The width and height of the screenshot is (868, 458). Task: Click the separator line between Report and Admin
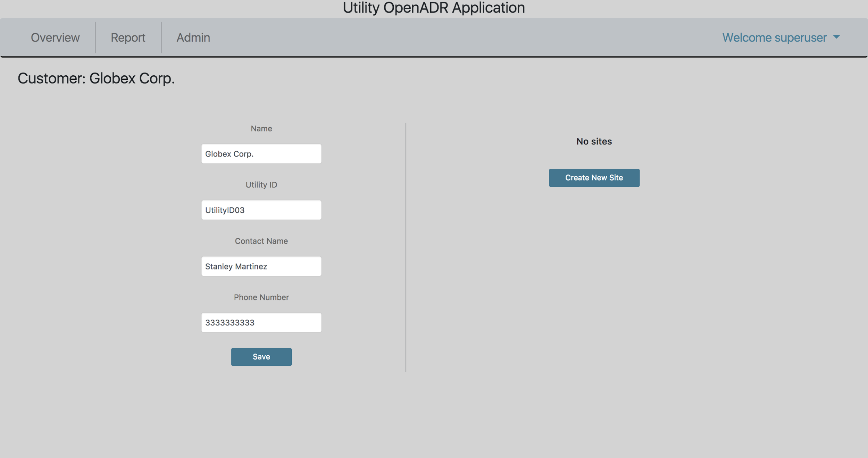161,37
